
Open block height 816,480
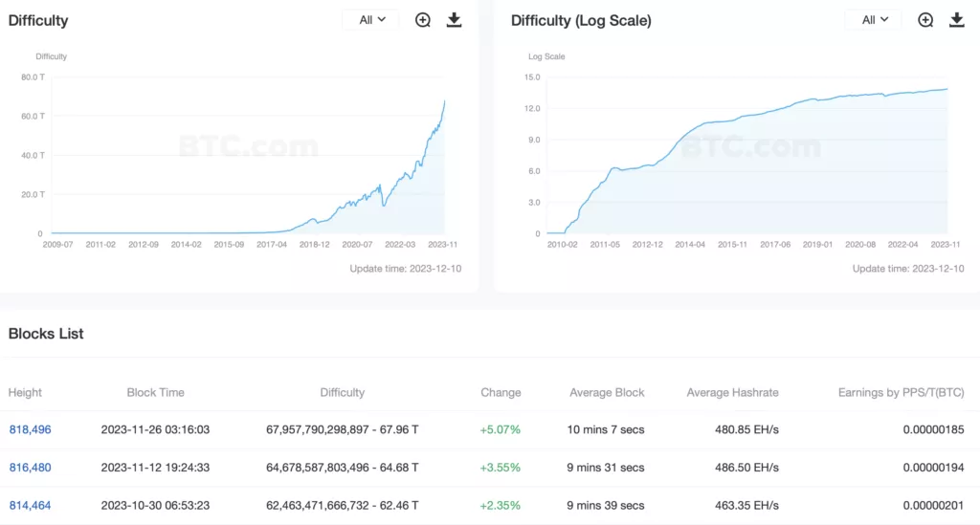click(30, 468)
